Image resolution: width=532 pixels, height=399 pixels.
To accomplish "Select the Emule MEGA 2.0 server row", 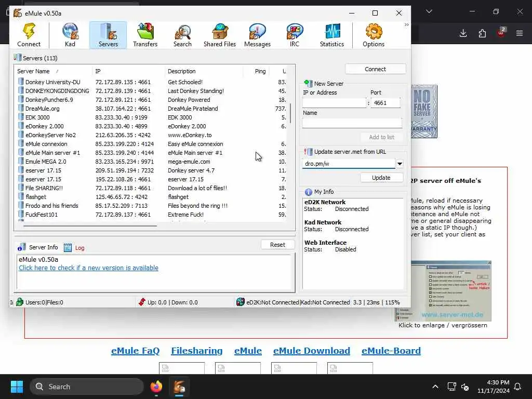I will [x=152, y=162].
